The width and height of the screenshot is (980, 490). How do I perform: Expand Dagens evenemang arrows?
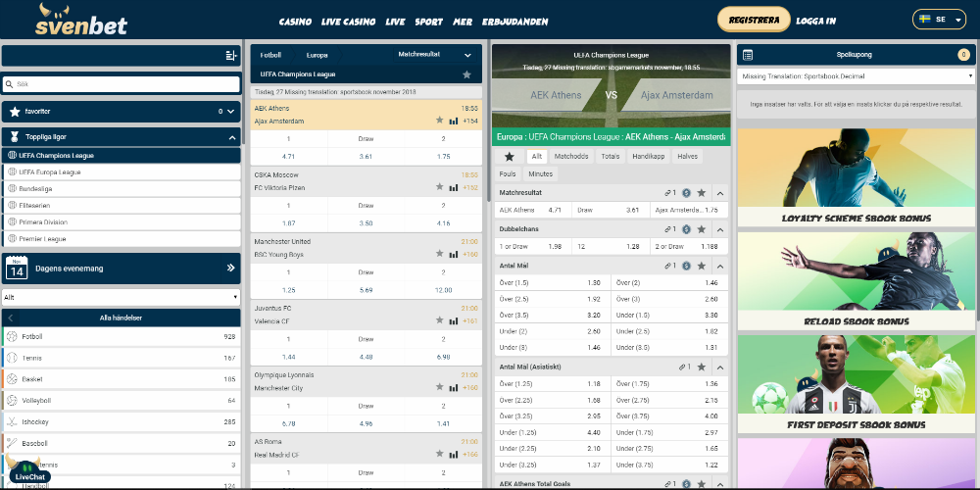230,269
